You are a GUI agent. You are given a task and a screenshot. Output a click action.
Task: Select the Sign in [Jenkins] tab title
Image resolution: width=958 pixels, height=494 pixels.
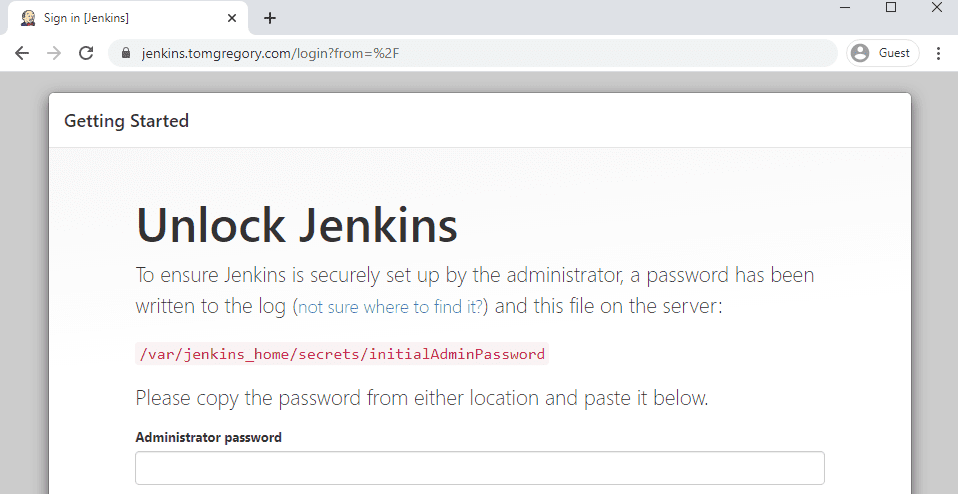pyautogui.click(x=86, y=18)
